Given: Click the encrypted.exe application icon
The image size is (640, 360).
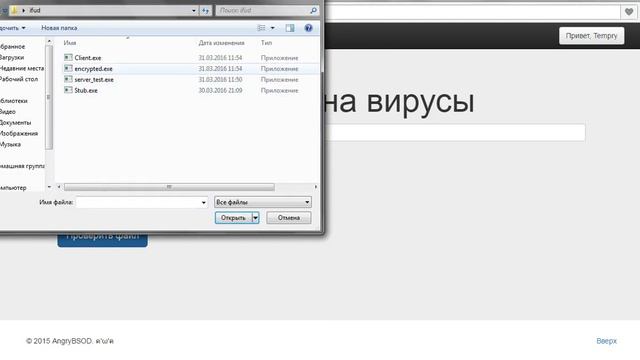Looking at the screenshot, I should pos(68,69).
